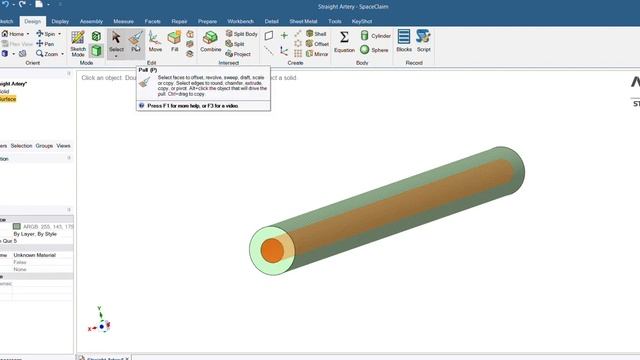Expand the Home view dropdown arrow
Image resolution: width=640 pixels, height=360 pixels.
28,34
